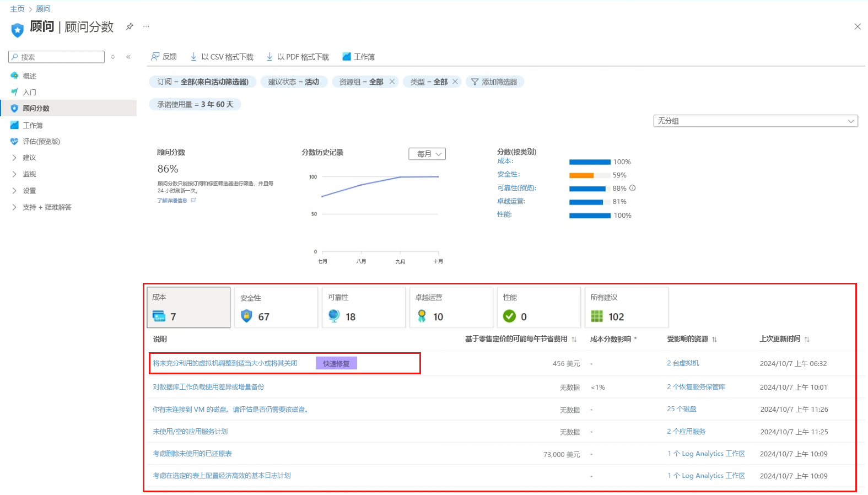Click 添加筛选器 button
The height and width of the screenshot is (495, 868).
click(x=494, y=82)
